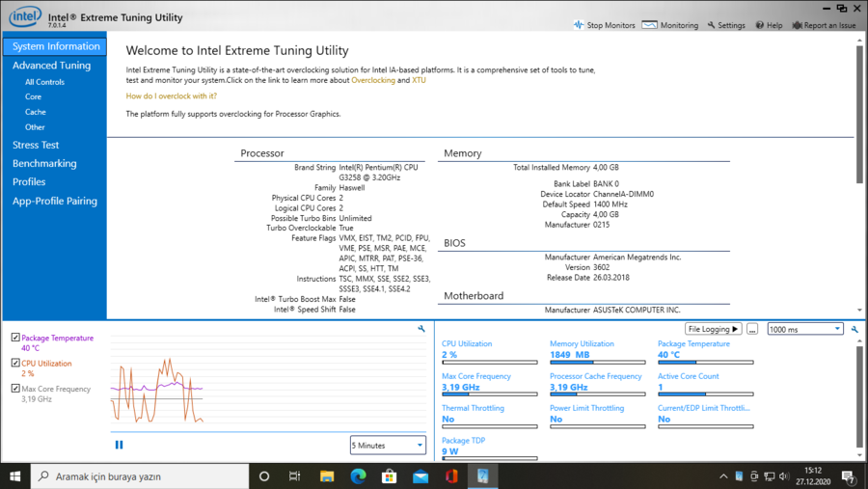
Task: Click the monitor panel vertical scrollbar
Action: [x=859, y=398]
